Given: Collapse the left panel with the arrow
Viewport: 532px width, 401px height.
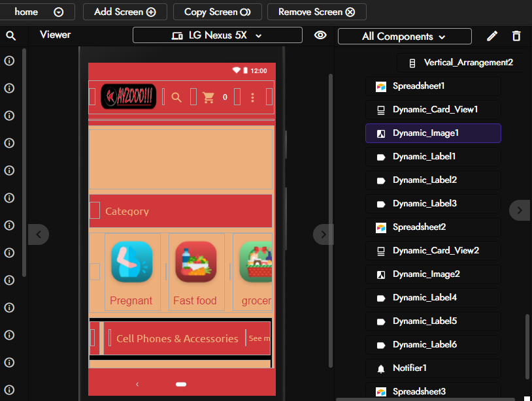Looking at the screenshot, I should point(39,234).
